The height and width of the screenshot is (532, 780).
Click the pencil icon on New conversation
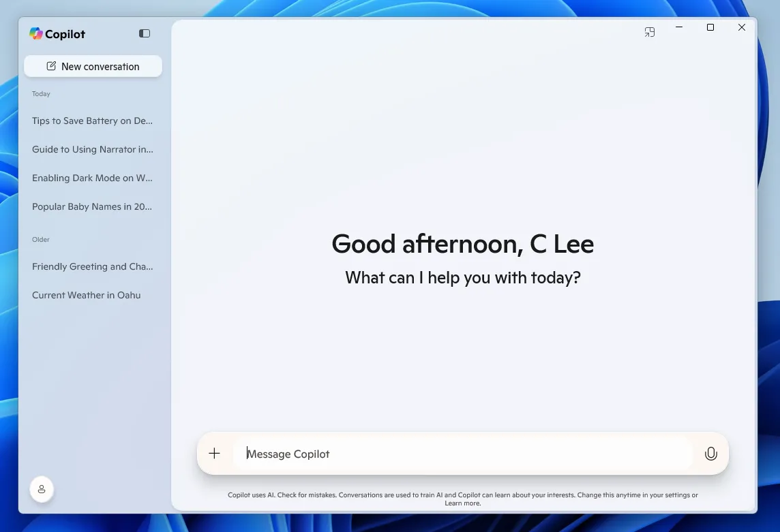tap(50, 65)
